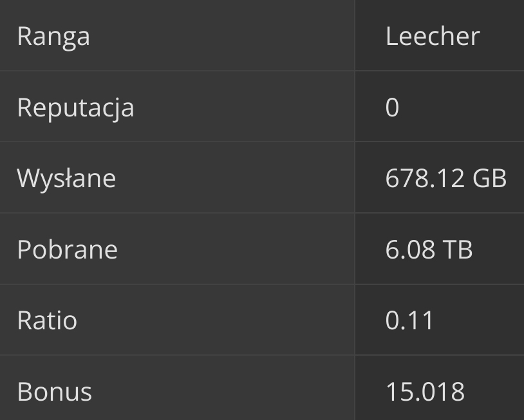Click the Reputacja label
This screenshot has height=420, width=524.
[75, 107]
